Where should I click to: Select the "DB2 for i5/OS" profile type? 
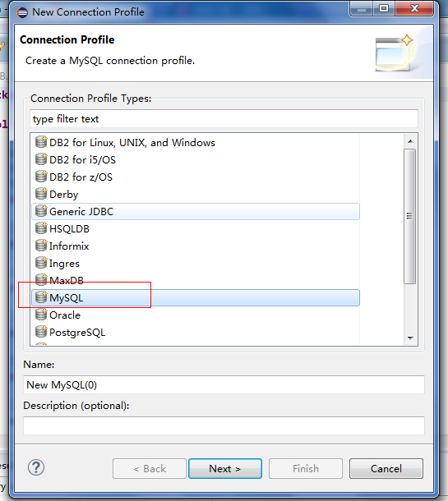(x=196, y=160)
